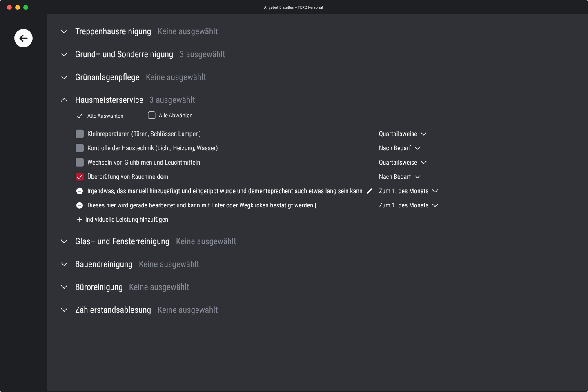
Task: Click Individuelle Leistung hinzufügen
Action: [x=127, y=220]
